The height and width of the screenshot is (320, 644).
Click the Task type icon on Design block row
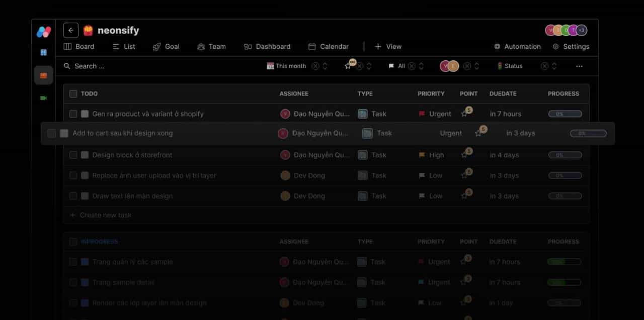[363, 155]
